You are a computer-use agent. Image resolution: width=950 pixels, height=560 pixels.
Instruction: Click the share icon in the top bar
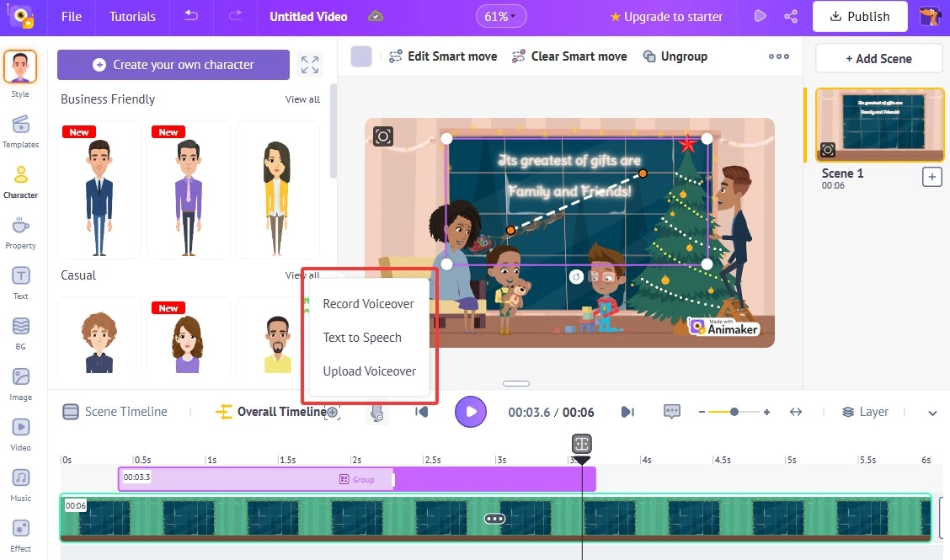790,16
